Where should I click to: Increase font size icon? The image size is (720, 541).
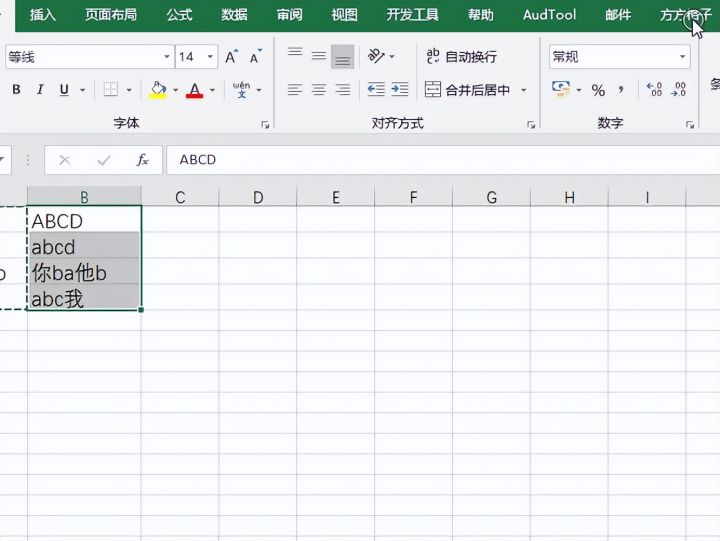pos(231,57)
